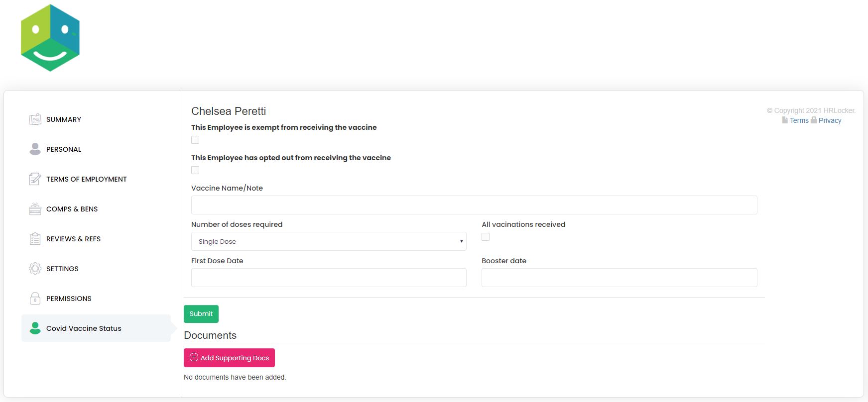Click the Chelsea Peretti employee name heading

(x=229, y=111)
